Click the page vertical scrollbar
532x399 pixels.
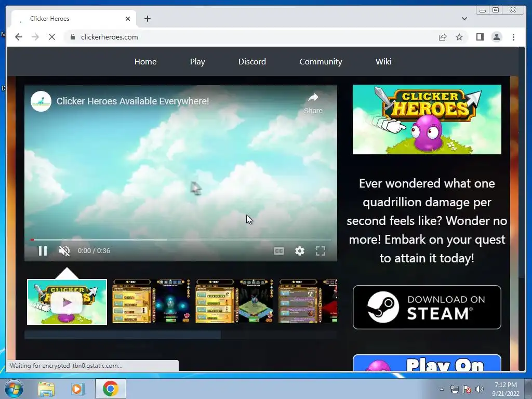(522, 163)
